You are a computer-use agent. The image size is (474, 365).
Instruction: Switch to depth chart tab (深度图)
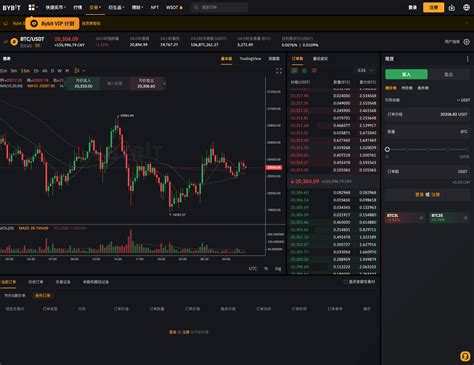[x=274, y=59]
